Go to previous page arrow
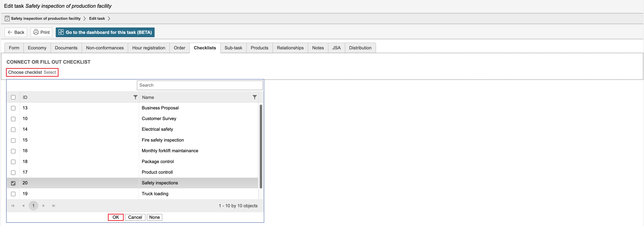This screenshot has width=644, height=226. click(23, 206)
